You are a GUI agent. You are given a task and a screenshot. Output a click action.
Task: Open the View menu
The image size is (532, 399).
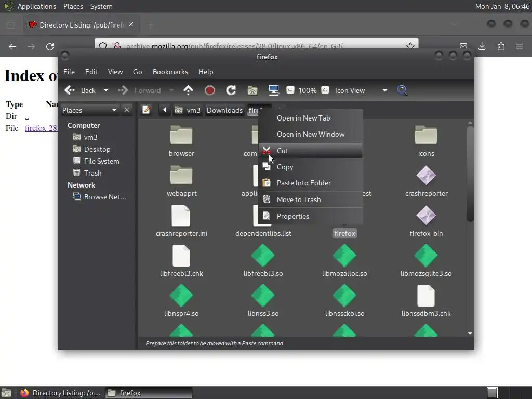115,72
